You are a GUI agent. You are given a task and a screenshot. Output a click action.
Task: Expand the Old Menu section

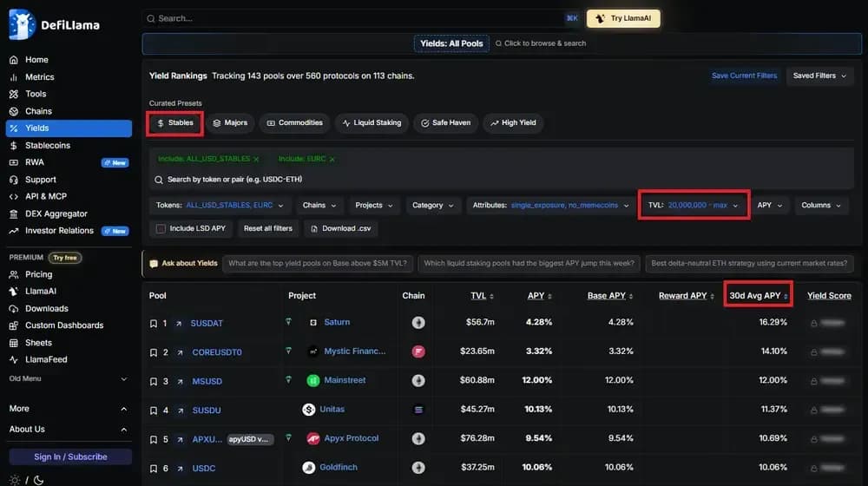68,378
